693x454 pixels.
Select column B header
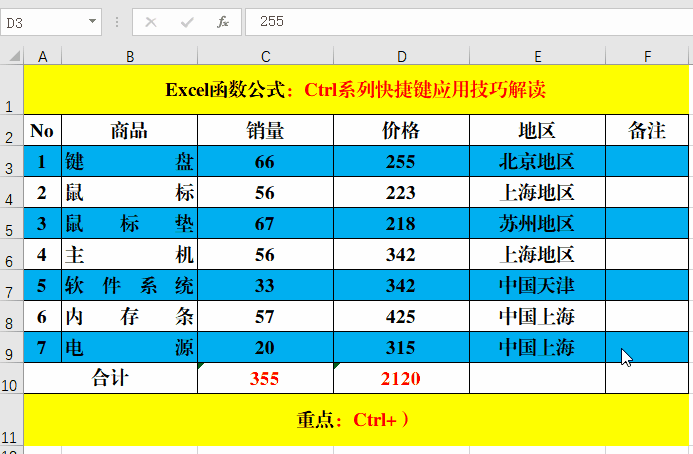129,57
